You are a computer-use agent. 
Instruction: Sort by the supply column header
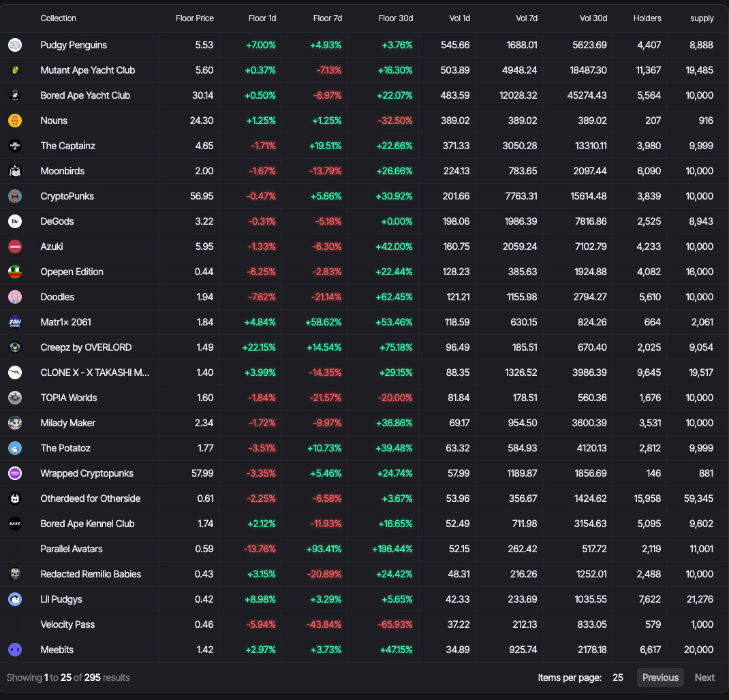702,18
